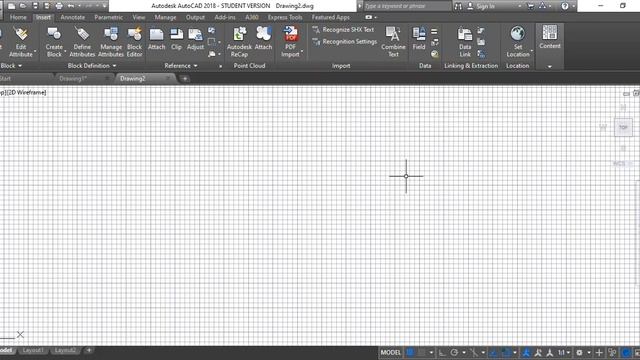Switch to the Home ribbon tab
Image resolution: width=640 pixels, height=360 pixels.
pyautogui.click(x=18, y=18)
